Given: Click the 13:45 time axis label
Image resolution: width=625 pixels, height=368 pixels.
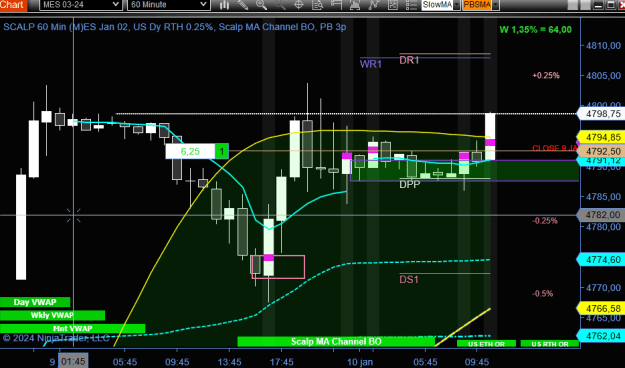Looking at the screenshot, I should (x=230, y=362).
